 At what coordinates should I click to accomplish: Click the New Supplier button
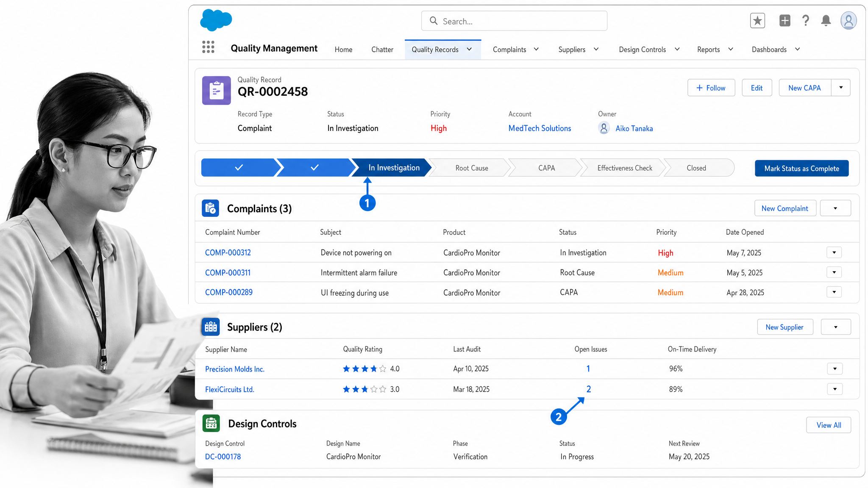(785, 327)
